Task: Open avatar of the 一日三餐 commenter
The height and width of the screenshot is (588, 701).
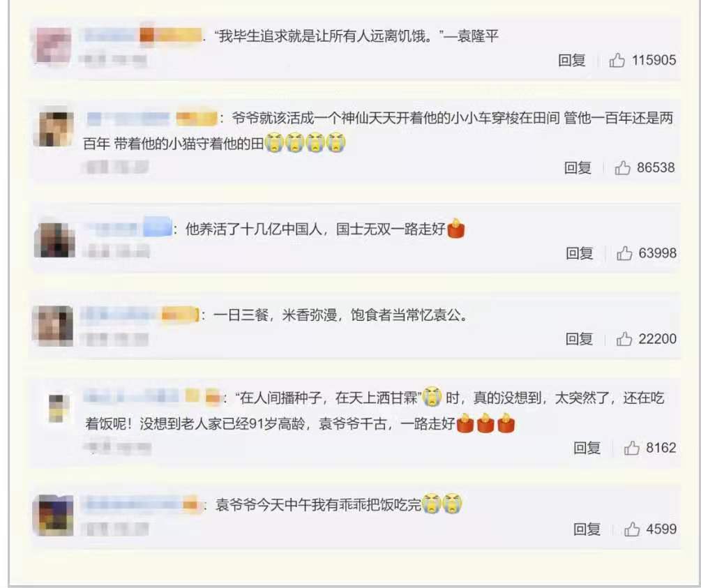Action: [54, 326]
